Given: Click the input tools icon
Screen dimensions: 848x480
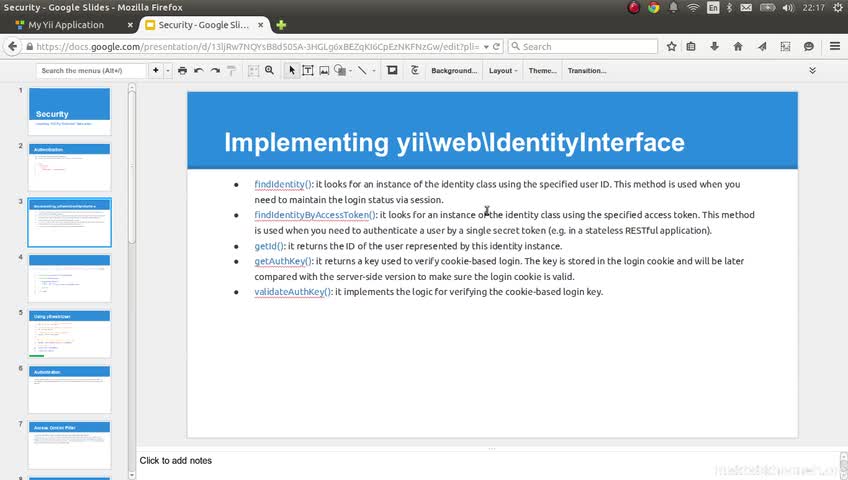Looking at the screenshot, I should click(415, 70).
